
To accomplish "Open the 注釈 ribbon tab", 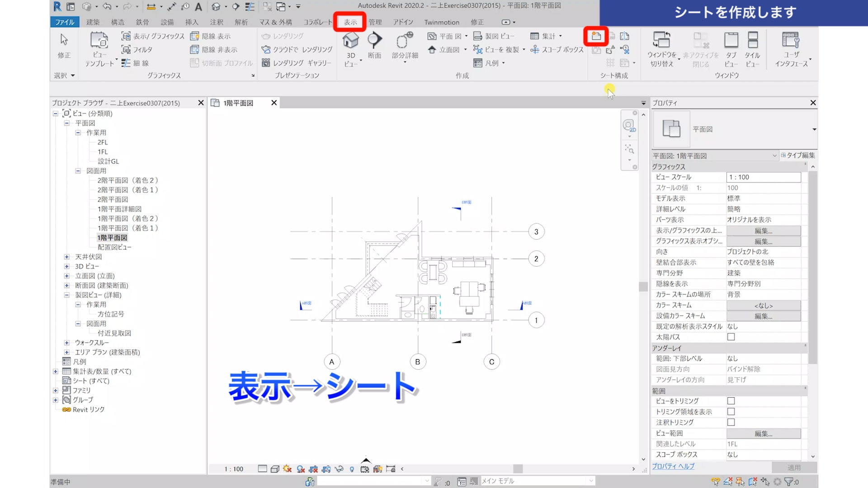I will pos(217,22).
